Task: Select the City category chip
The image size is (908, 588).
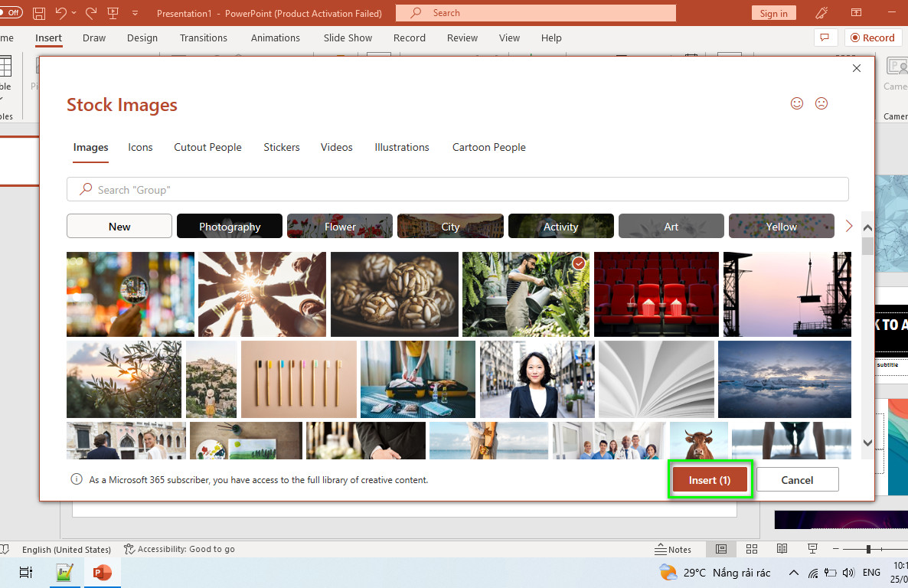Action: click(x=450, y=226)
